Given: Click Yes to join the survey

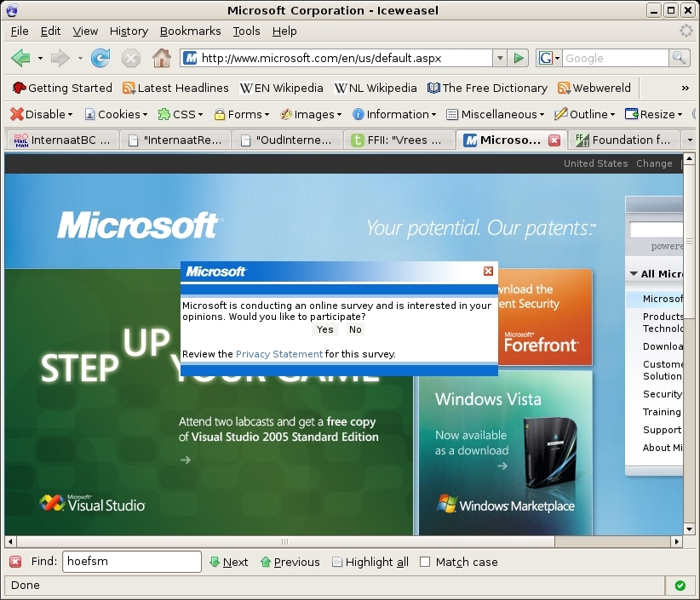Looking at the screenshot, I should tap(324, 329).
